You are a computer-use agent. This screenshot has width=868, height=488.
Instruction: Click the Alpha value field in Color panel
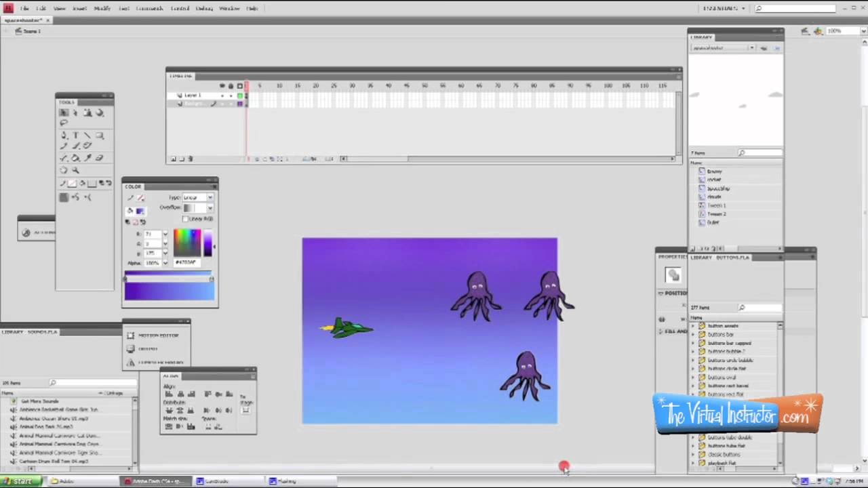154,262
